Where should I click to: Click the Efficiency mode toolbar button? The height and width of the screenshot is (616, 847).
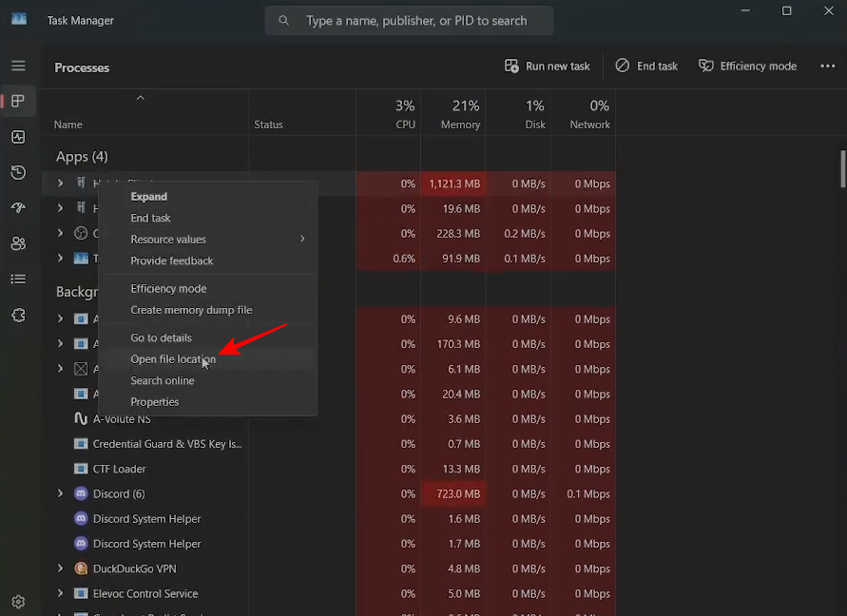tap(747, 67)
